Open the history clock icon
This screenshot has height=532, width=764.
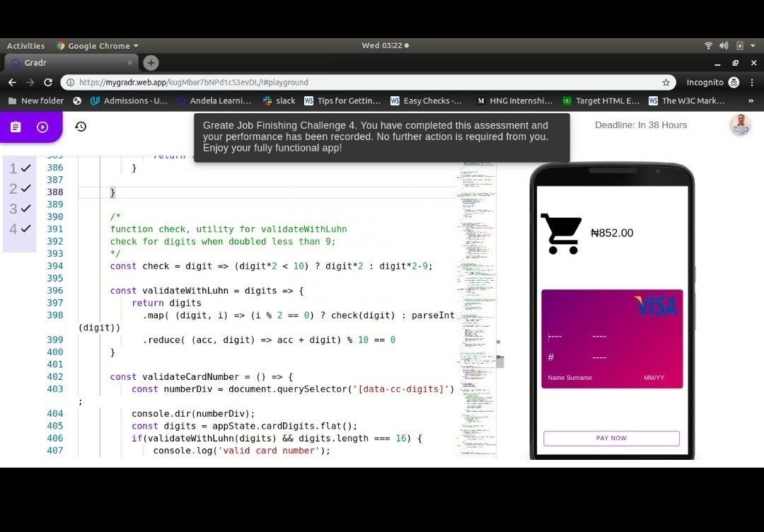(81, 127)
